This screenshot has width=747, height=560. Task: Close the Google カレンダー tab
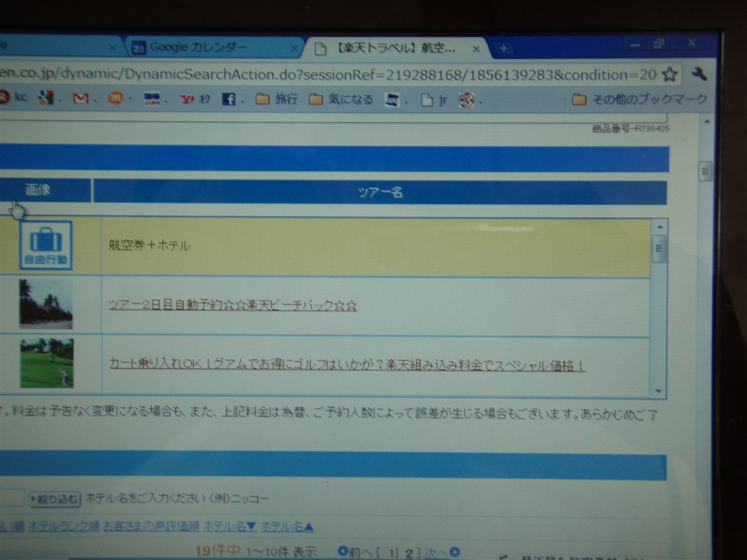pyautogui.click(x=294, y=49)
